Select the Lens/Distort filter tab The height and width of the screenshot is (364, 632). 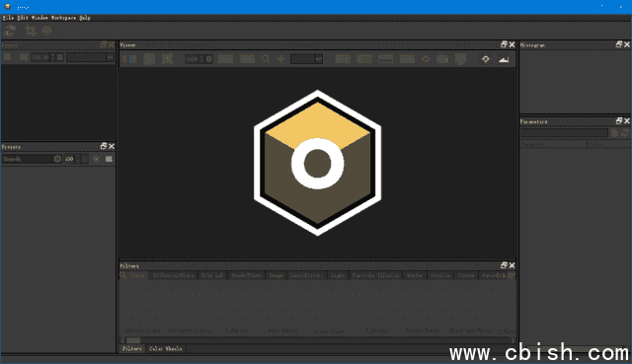[x=306, y=275]
